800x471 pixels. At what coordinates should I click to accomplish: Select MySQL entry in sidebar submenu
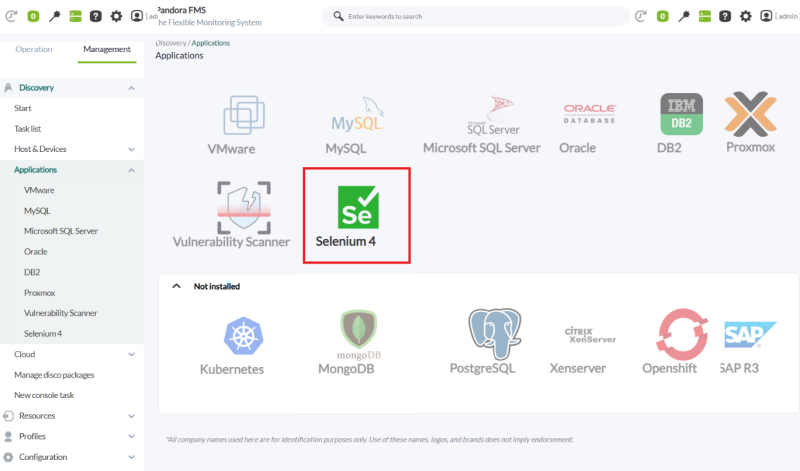point(37,211)
